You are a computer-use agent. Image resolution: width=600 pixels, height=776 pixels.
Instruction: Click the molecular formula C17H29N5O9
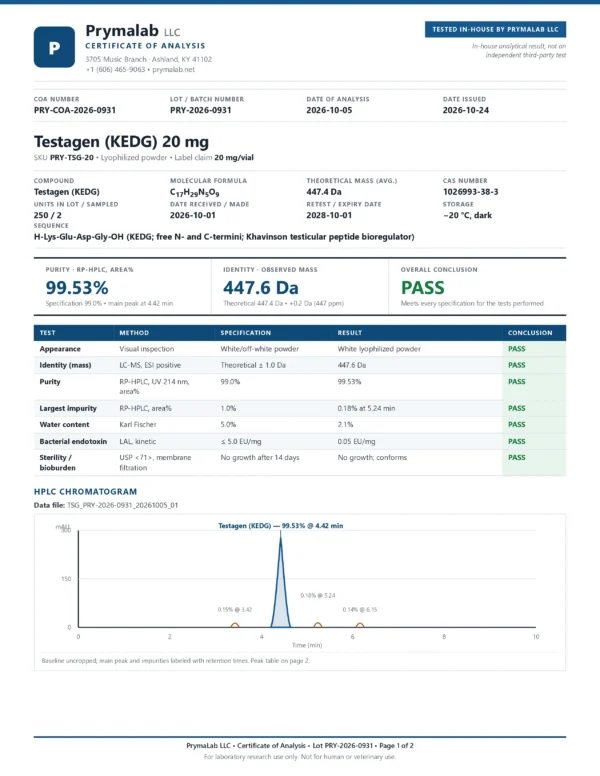point(195,192)
